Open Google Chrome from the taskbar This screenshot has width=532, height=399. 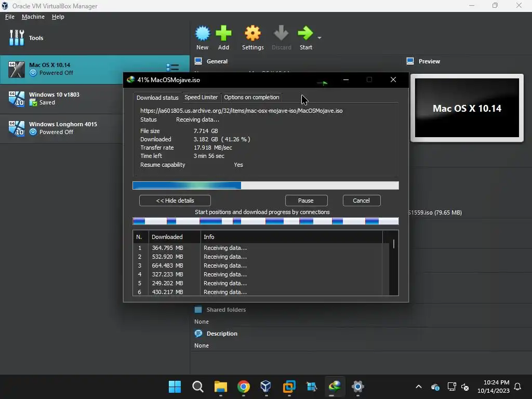[x=244, y=387]
